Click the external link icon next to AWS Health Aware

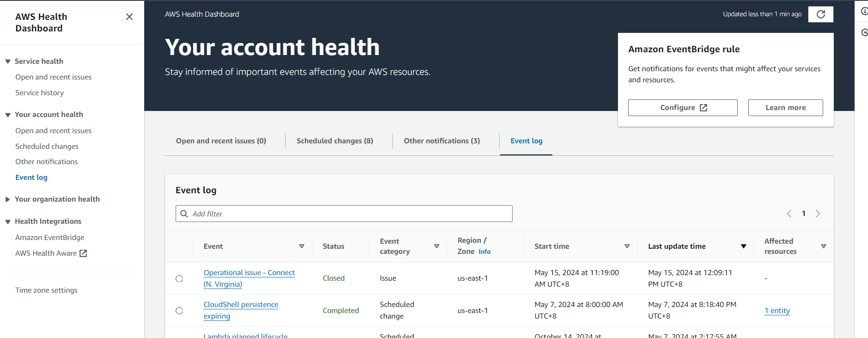point(83,253)
